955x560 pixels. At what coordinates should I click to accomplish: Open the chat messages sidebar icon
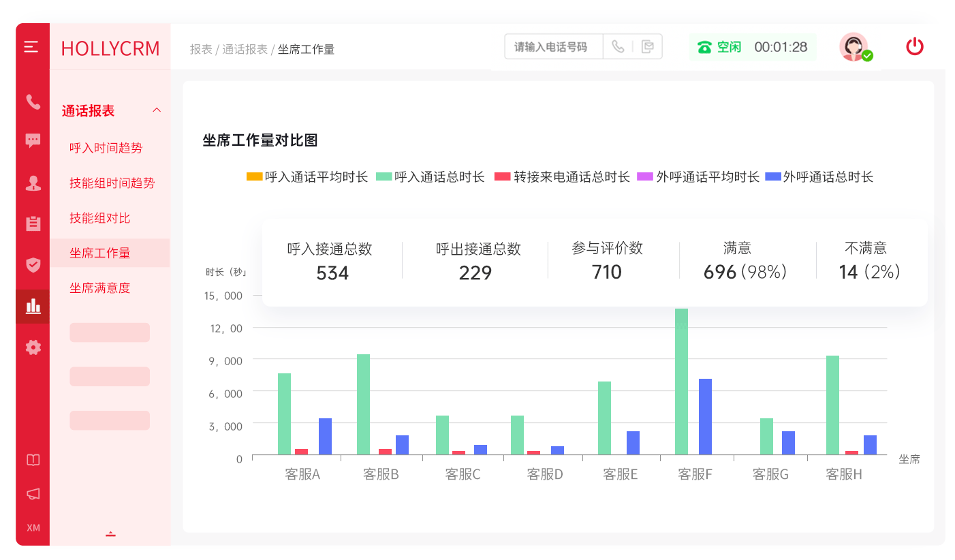33,141
